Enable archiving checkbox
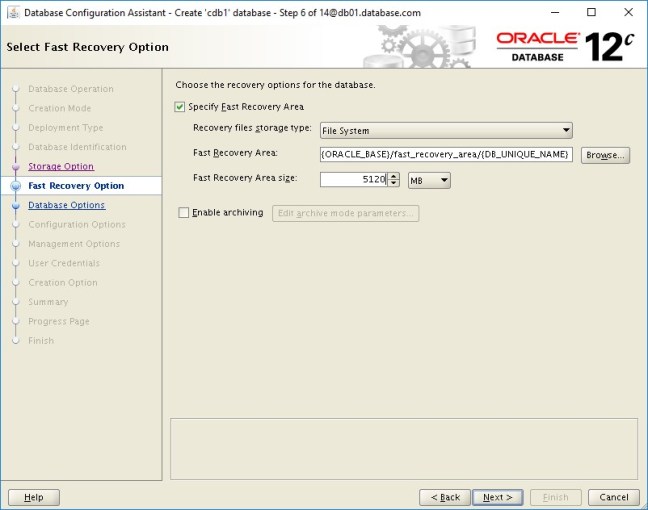Screen dimensions: 648x510 pyautogui.click(x=183, y=213)
